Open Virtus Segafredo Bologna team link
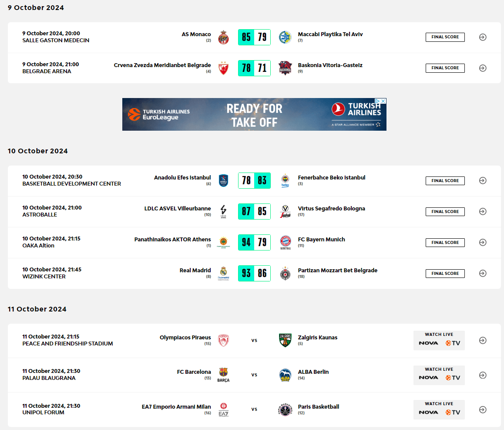504x430 pixels. coord(331,209)
